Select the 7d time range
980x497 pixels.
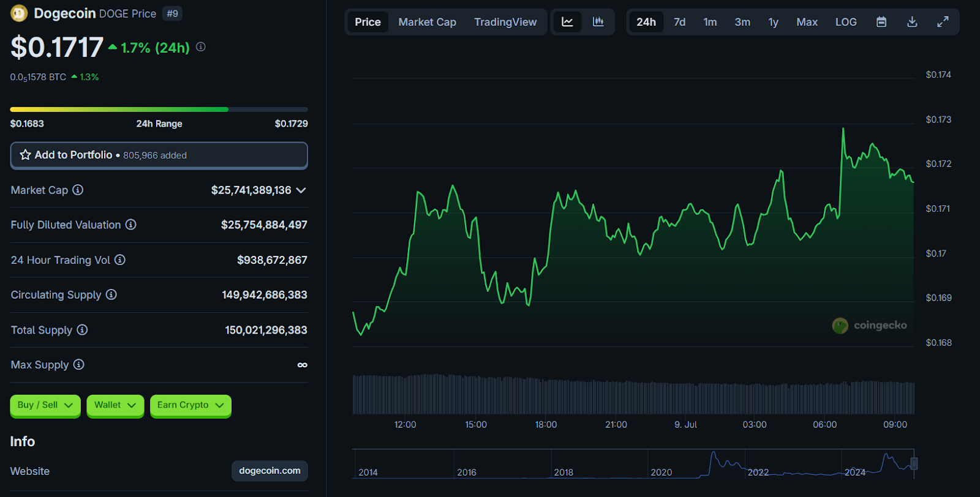click(x=679, y=22)
